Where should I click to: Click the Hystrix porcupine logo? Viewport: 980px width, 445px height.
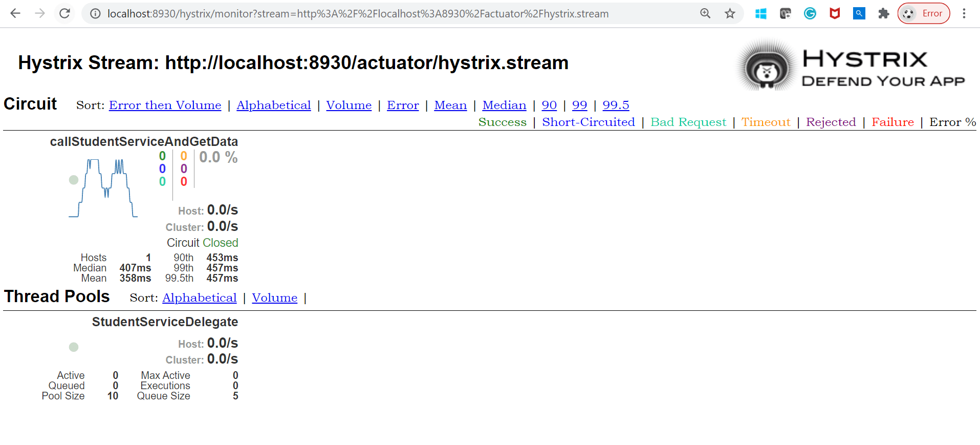[x=766, y=65]
